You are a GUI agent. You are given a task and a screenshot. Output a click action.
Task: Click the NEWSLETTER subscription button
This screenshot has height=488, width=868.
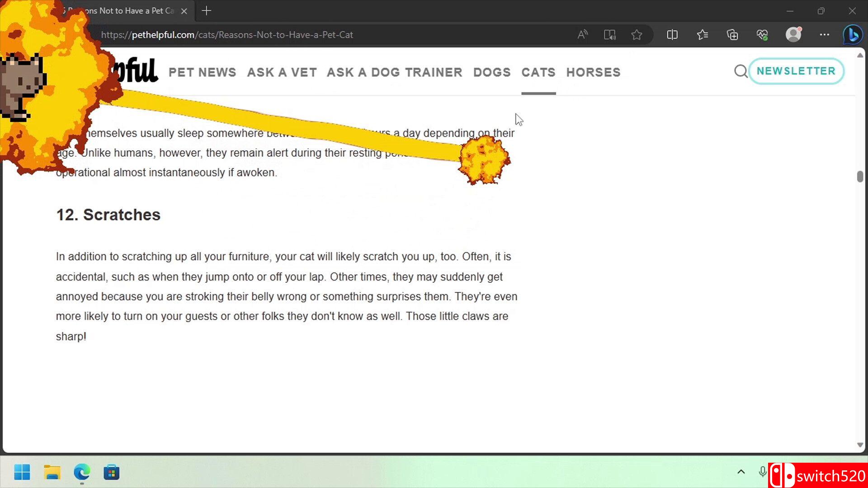pos(796,71)
